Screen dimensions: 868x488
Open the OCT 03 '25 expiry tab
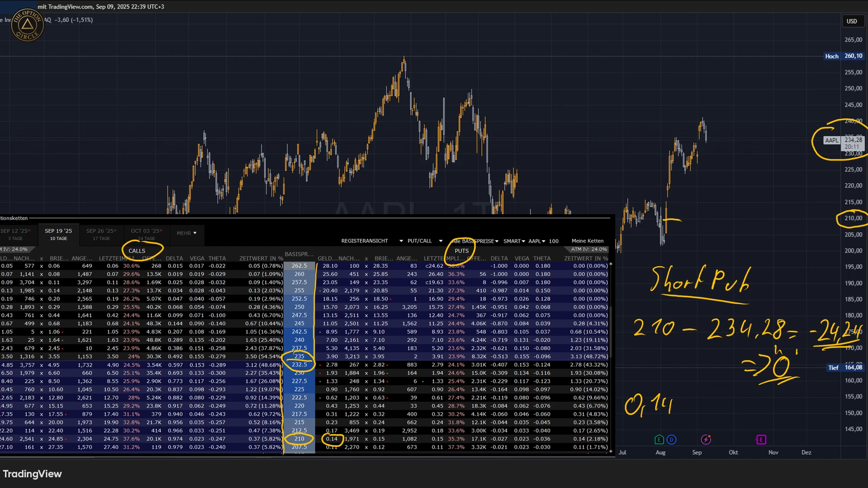pyautogui.click(x=146, y=234)
